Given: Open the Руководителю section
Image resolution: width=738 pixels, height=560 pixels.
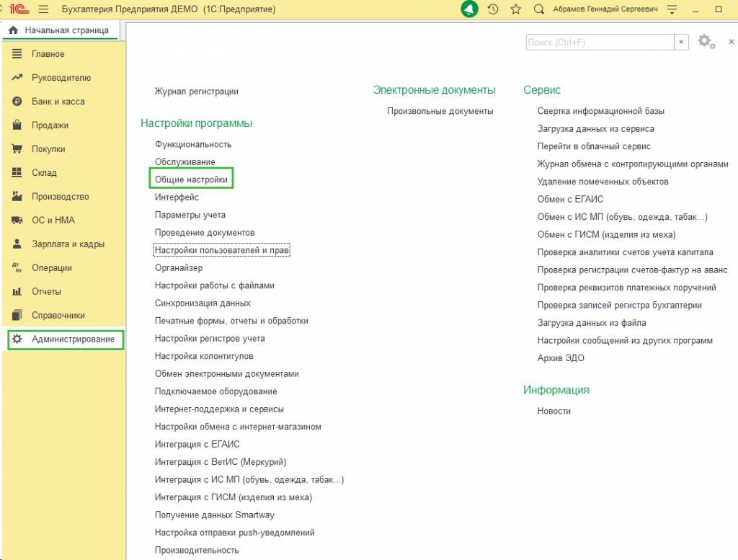Looking at the screenshot, I should click(x=61, y=78).
